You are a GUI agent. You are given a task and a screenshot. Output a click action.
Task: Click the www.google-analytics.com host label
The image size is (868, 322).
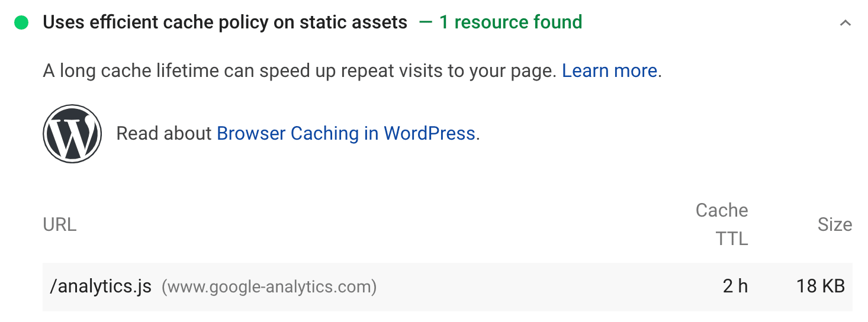point(269,287)
